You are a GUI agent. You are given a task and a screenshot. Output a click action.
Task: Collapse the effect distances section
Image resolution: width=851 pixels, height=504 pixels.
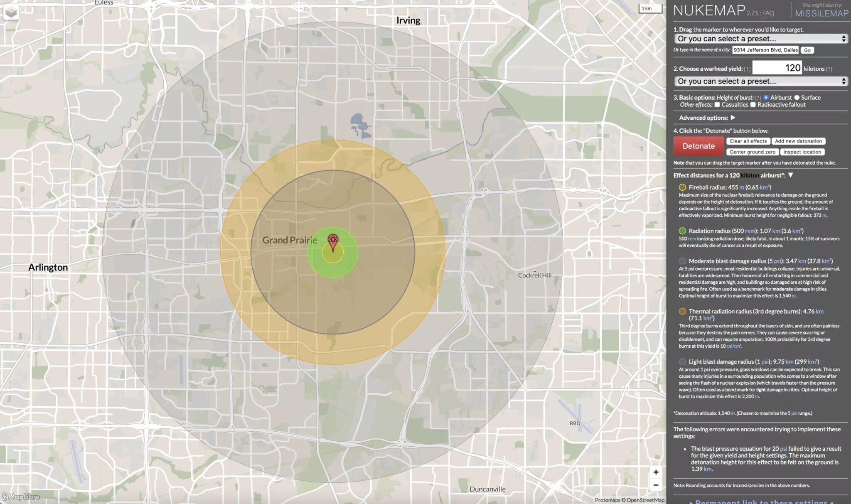click(x=791, y=175)
